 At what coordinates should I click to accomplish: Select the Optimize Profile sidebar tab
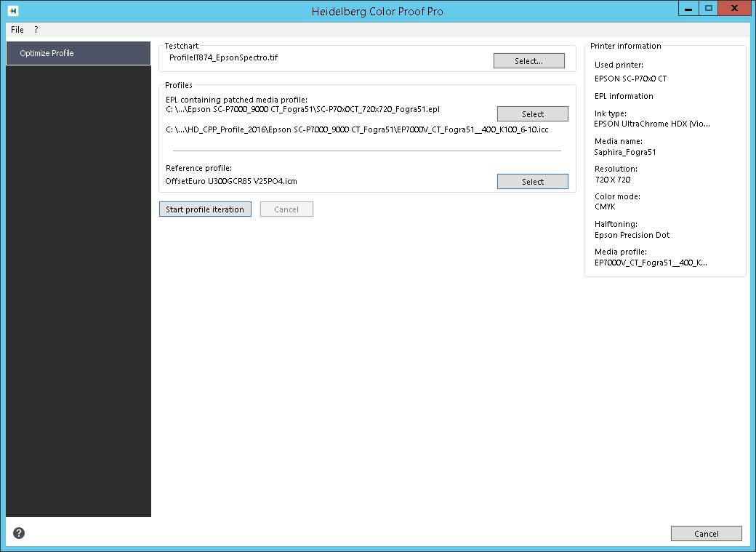pos(79,53)
